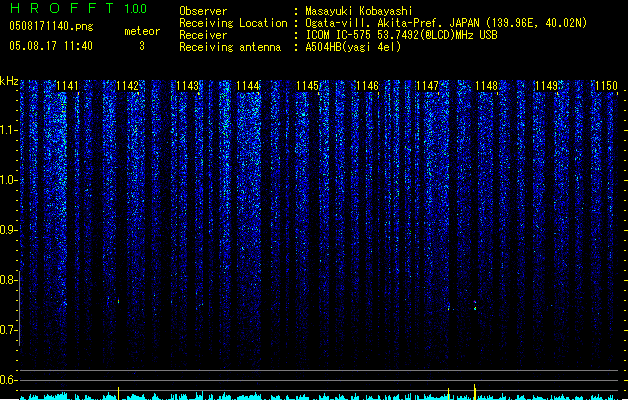
Task: Click the 1149 time marker
Action: click(x=546, y=86)
